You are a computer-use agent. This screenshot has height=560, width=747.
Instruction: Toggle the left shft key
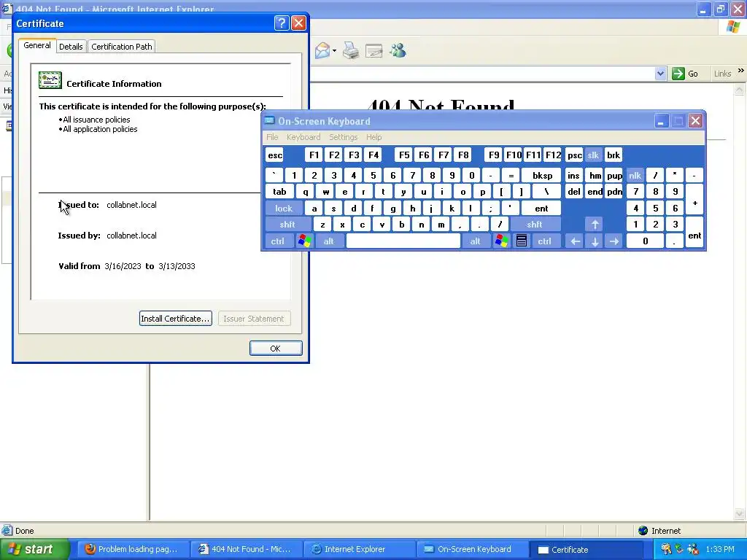tap(287, 225)
